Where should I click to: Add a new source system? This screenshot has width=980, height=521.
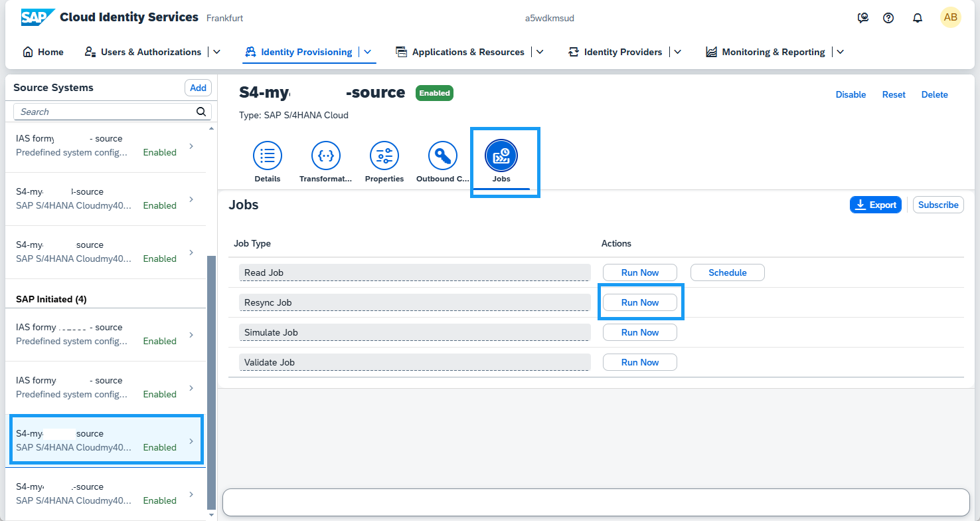198,88
